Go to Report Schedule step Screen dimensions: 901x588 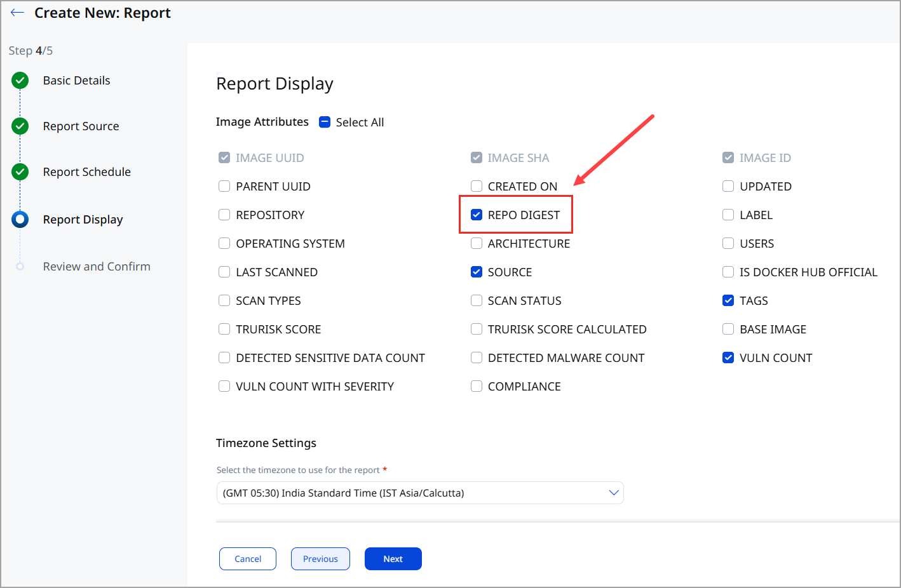coord(87,172)
